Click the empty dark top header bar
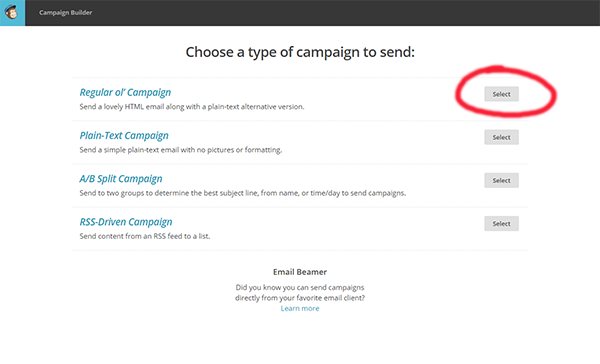The height and width of the screenshot is (364, 600). tap(344, 13)
